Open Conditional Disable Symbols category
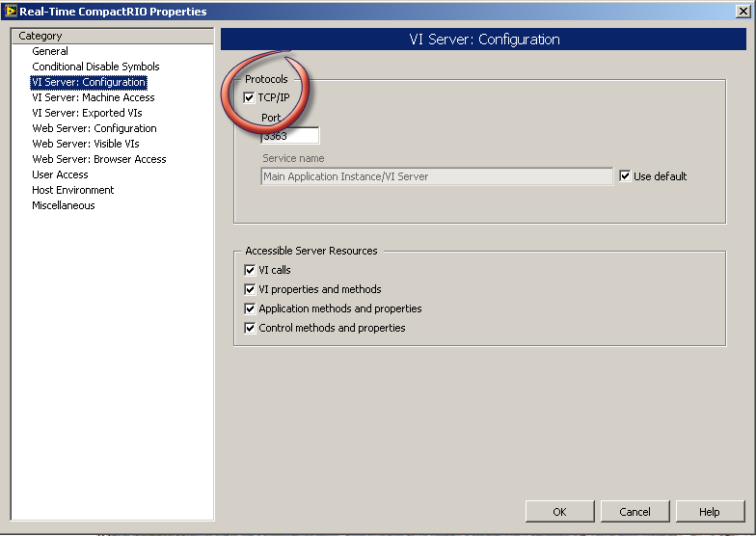This screenshot has width=756, height=536. point(95,67)
